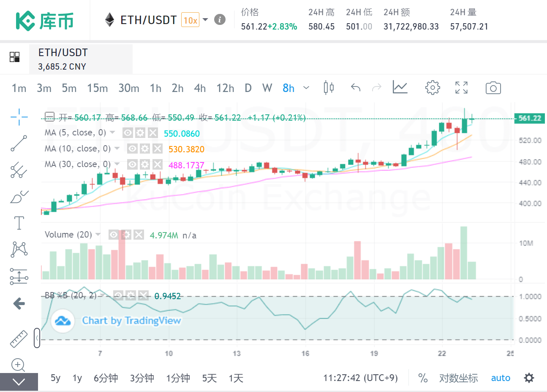Screen dimensions: 547x392
Task: Open the chart properties gear
Action: 433,87
